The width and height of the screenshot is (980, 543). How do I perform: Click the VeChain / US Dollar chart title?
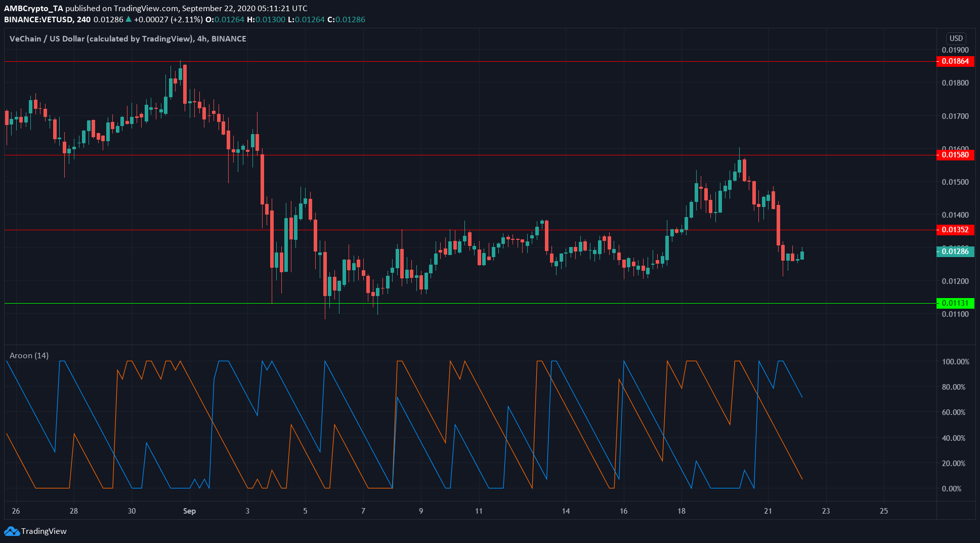tap(128, 39)
